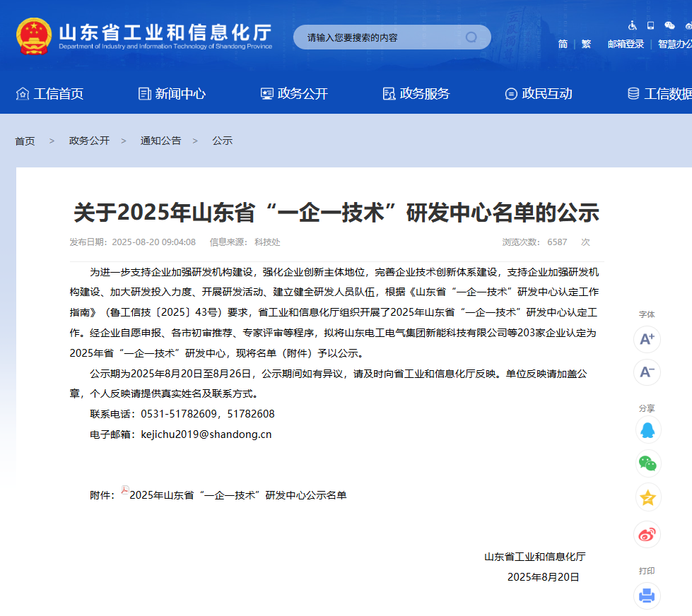692x616 pixels.
Task: Increase font size with the A+ icon
Action: click(647, 339)
